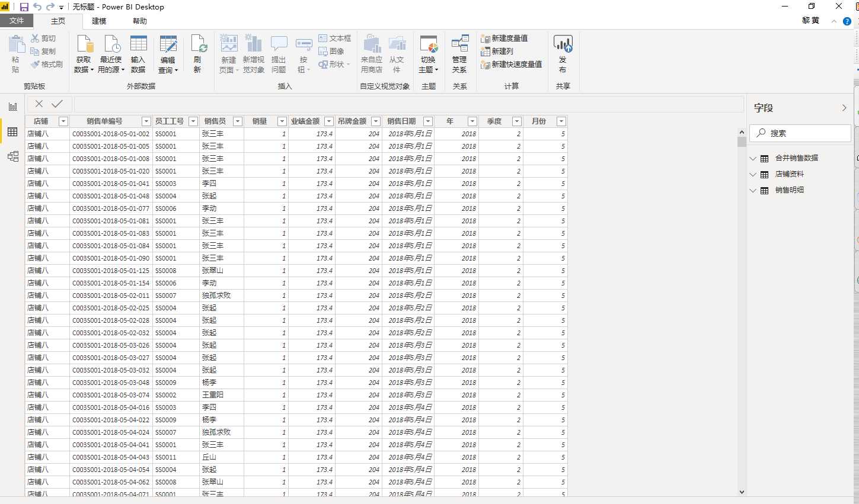Commit formula with the checkmark icon

coord(57,104)
